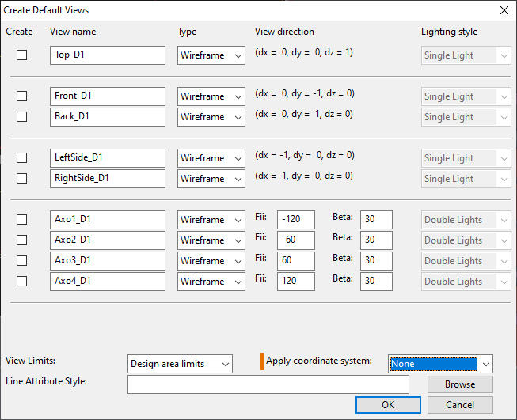Screen dimensions: 517x420
Task: Confirm with the OK button
Action: [388, 405]
